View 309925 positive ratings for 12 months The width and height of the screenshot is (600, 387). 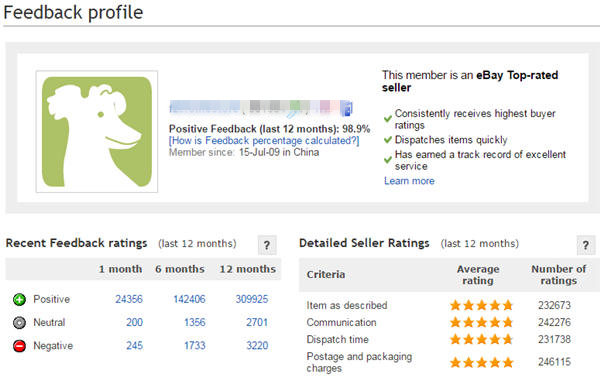[x=252, y=299]
